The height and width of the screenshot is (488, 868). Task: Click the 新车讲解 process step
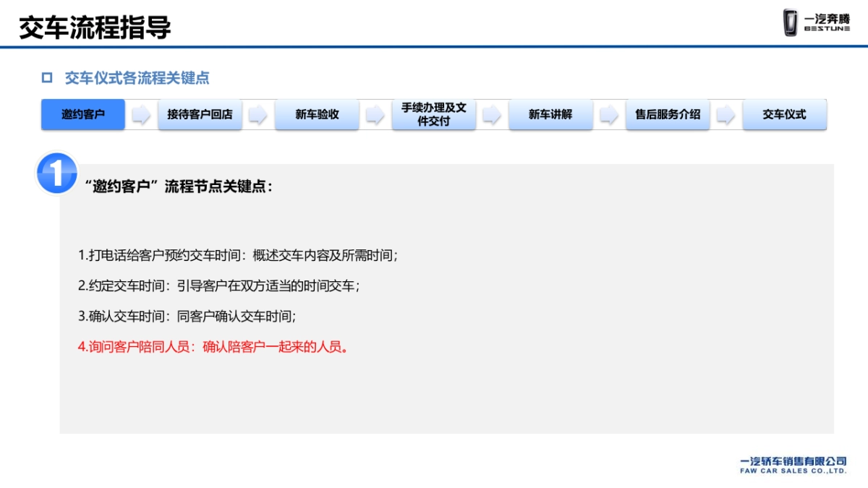(x=550, y=114)
